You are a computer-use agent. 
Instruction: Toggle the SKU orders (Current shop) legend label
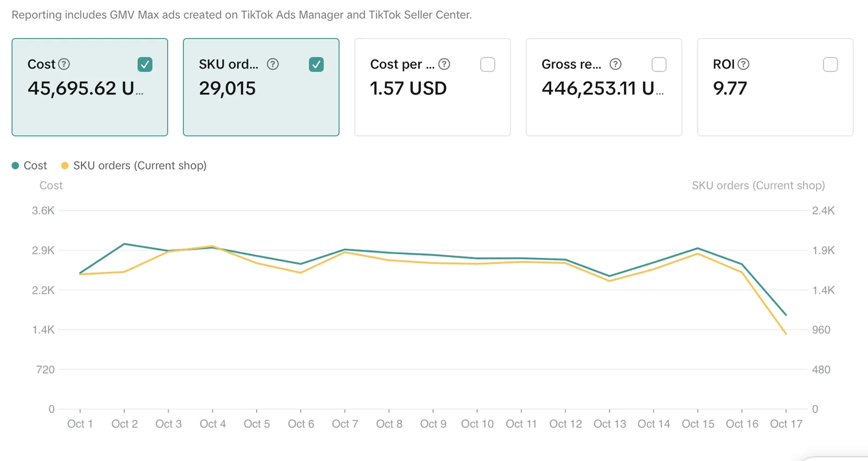140,166
